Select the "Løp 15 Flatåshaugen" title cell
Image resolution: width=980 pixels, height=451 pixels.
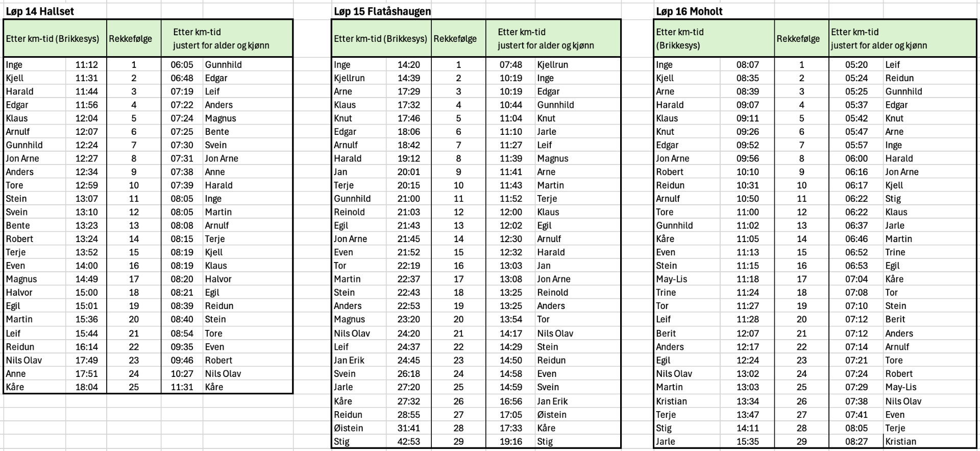(x=382, y=11)
